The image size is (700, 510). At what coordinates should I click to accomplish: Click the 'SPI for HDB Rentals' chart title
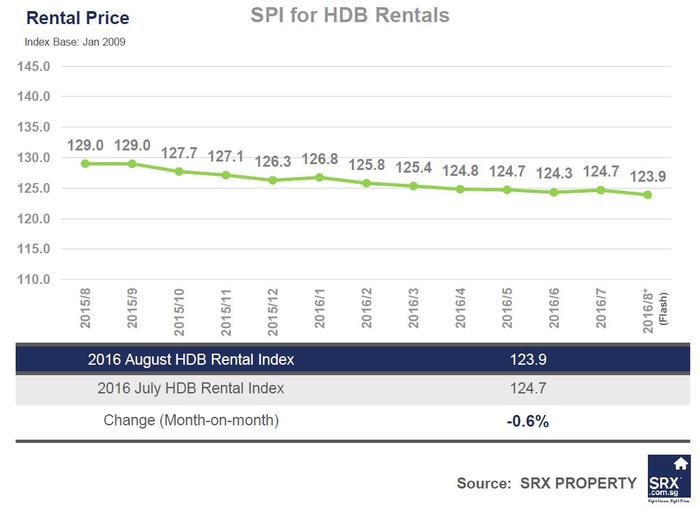(350, 15)
